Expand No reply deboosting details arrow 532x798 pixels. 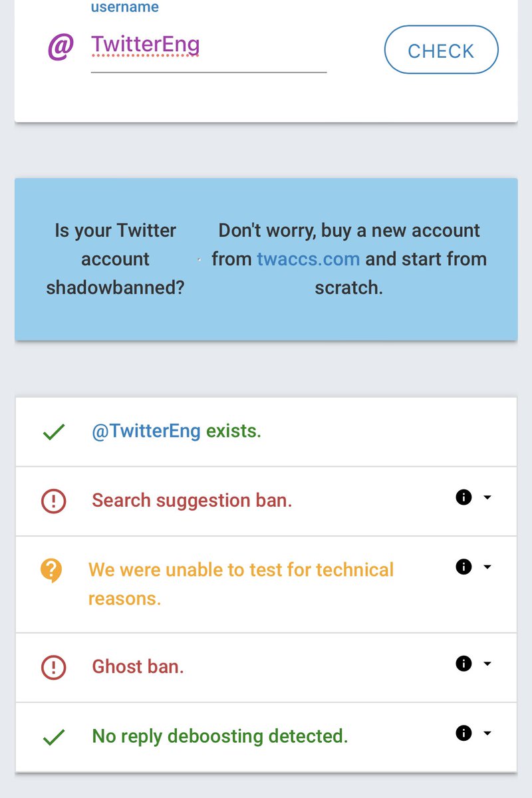[x=487, y=733]
